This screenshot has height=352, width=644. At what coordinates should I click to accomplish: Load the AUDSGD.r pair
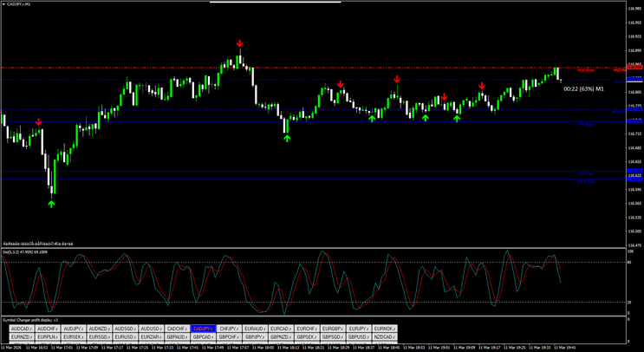pos(126,329)
